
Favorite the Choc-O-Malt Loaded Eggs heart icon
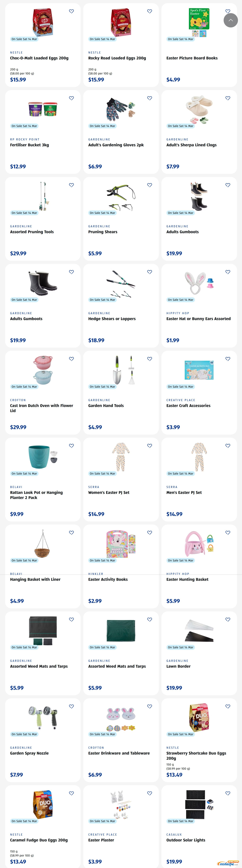tap(71, 11)
